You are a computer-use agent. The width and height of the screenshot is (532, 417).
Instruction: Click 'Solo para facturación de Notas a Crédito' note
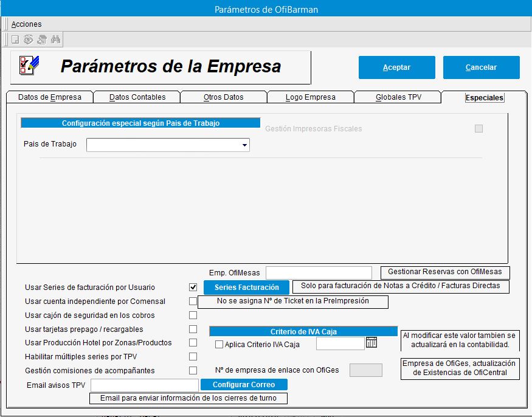(x=400, y=286)
